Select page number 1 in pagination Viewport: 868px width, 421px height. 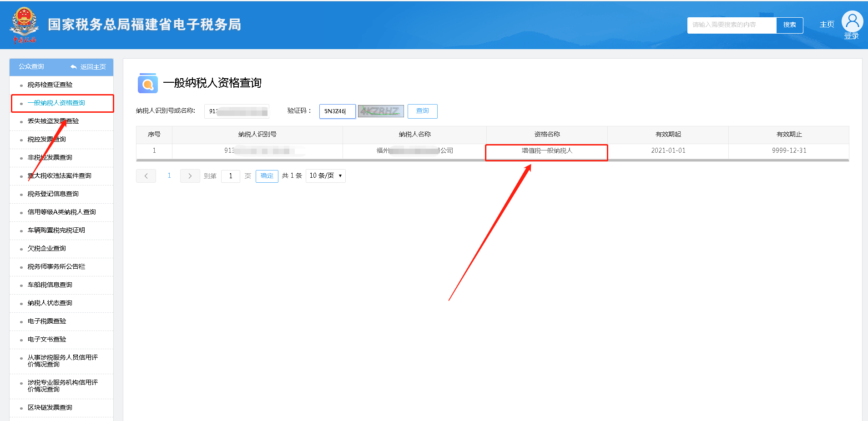pyautogui.click(x=169, y=176)
